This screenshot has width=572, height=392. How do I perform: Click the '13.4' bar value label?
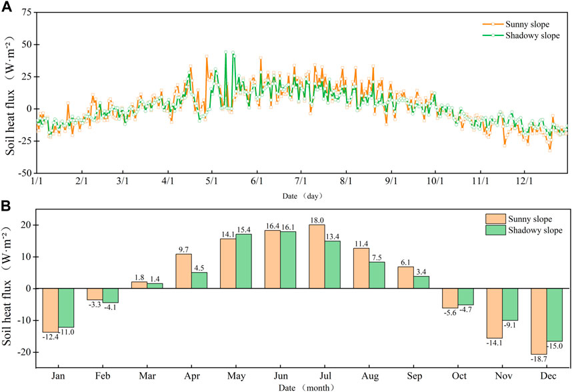pyautogui.click(x=332, y=237)
